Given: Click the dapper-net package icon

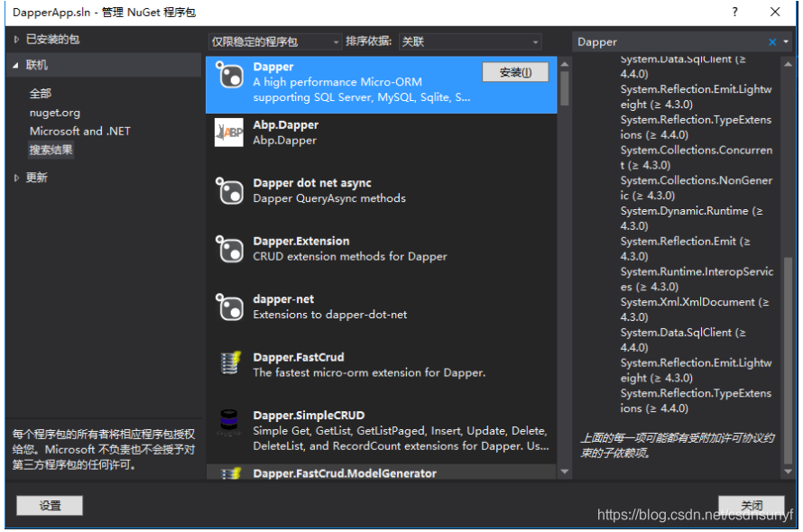Looking at the screenshot, I should click(x=232, y=307).
